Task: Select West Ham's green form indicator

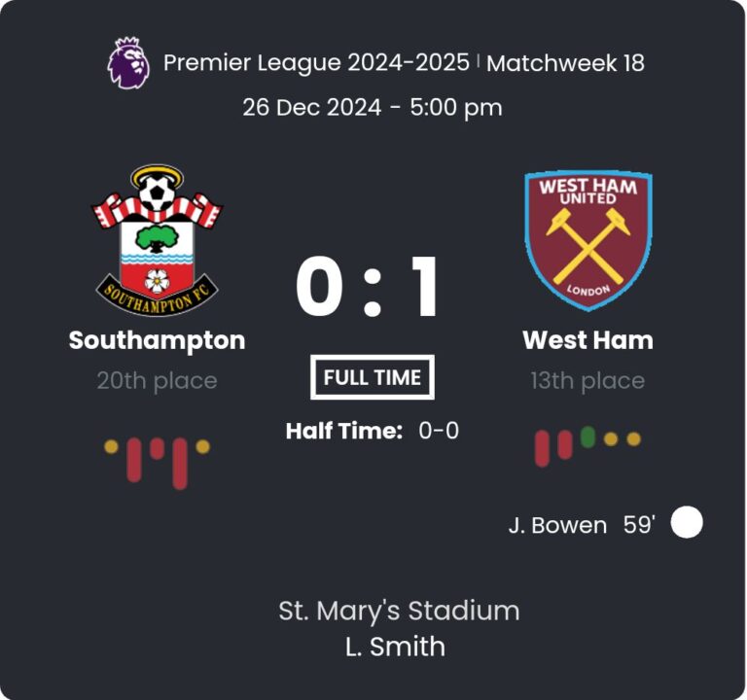Action: point(587,437)
